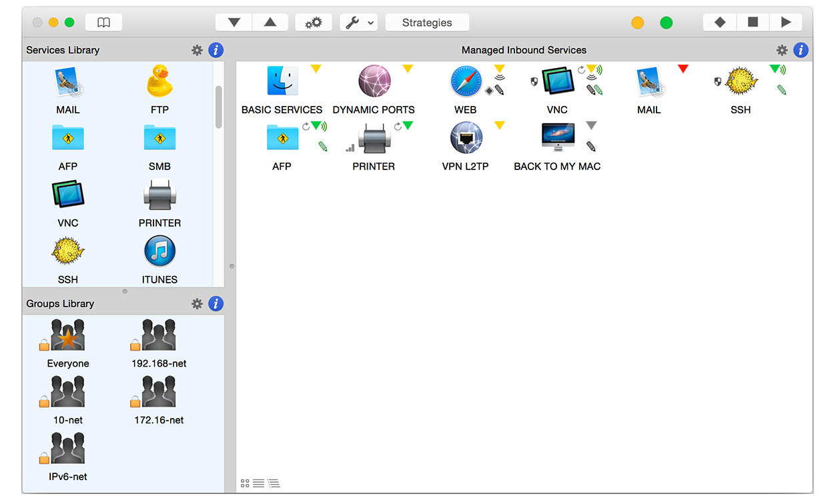
Task: Toggle the yellow triangle on BASIC SERVICES
Action: [x=316, y=69]
